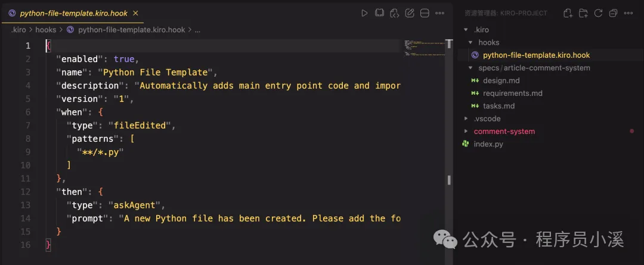Open index.py in the explorer
The height and width of the screenshot is (265, 644).
488,144
